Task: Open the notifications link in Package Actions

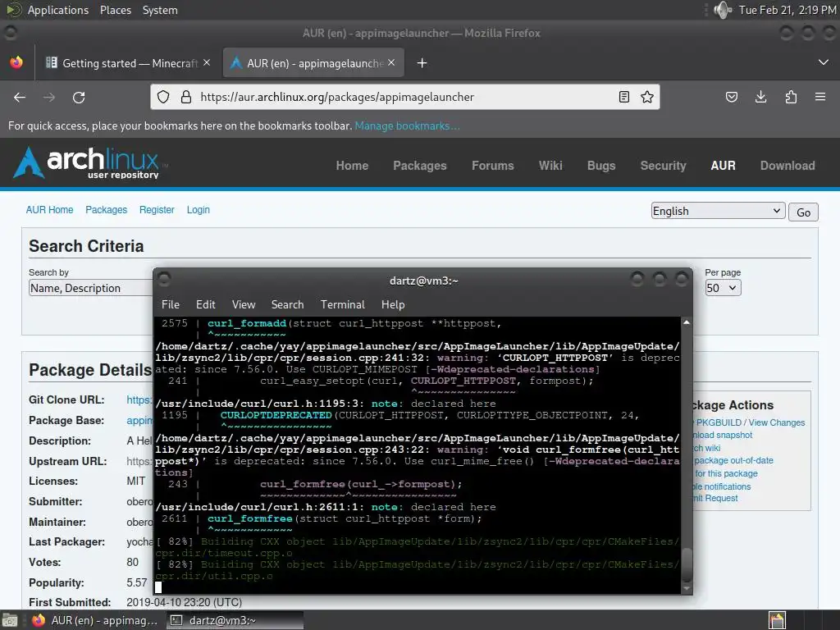Action: 722,487
